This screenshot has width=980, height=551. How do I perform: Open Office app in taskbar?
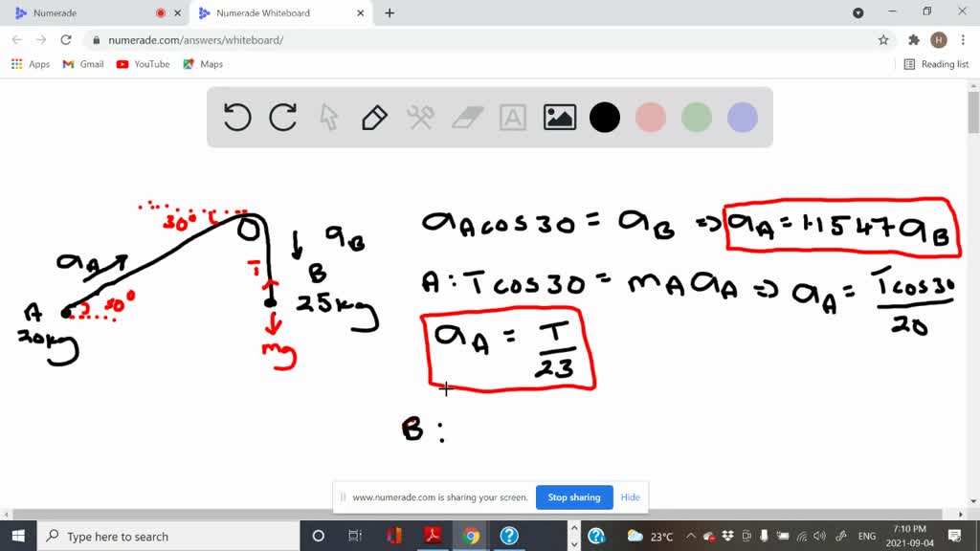(x=393, y=536)
